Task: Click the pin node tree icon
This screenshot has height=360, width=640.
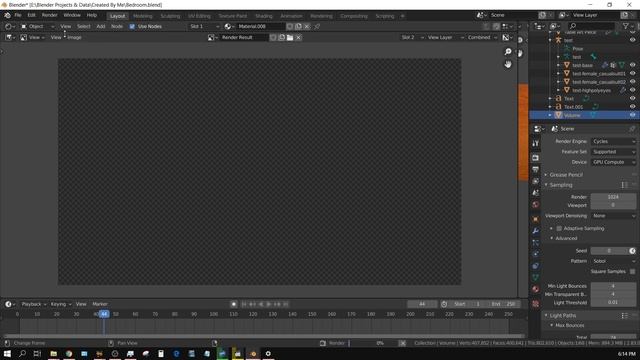Action: coord(317,27)
